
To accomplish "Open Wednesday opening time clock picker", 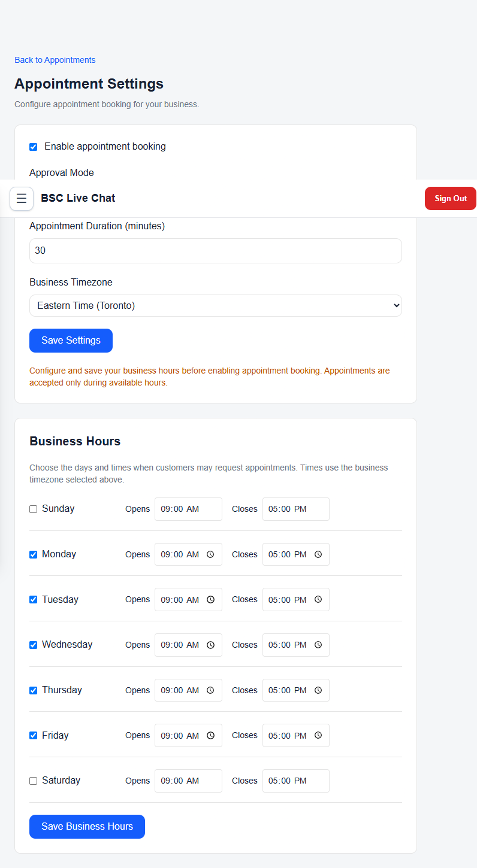I will pos(210,645).
